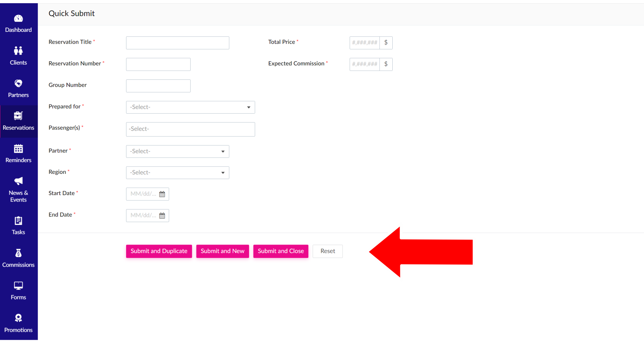Open Tasks clipboard icon
Viewport: 644px width, 343px height.
point(18,221)
